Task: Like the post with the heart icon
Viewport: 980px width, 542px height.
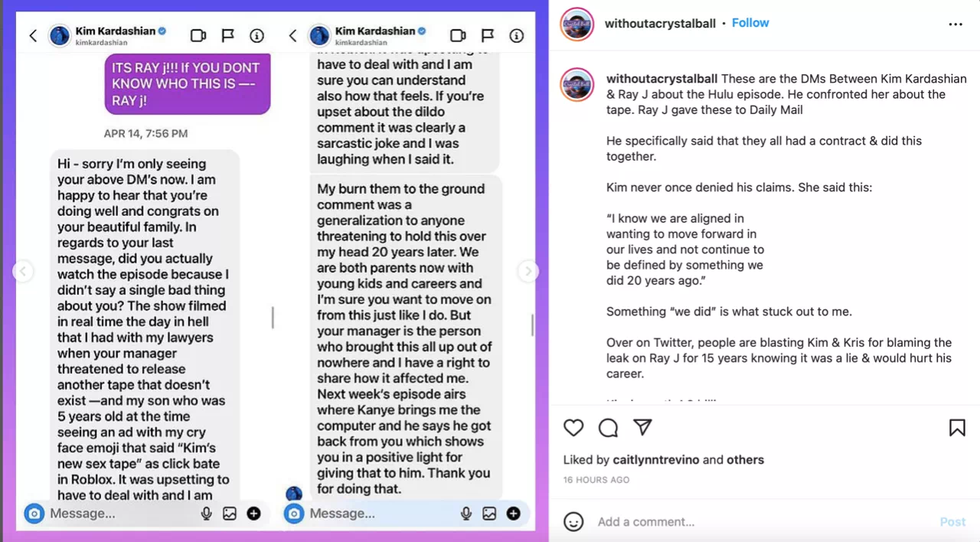Action: coord(573,427)
